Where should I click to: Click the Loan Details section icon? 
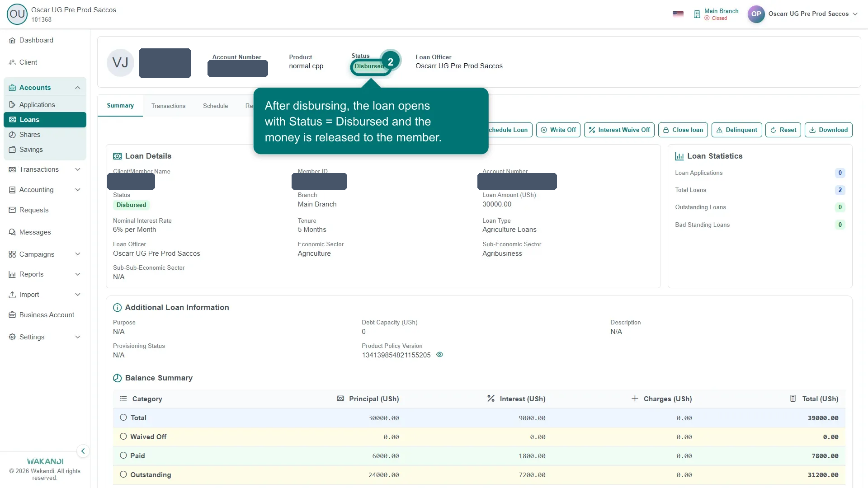[x=117, y=156]
